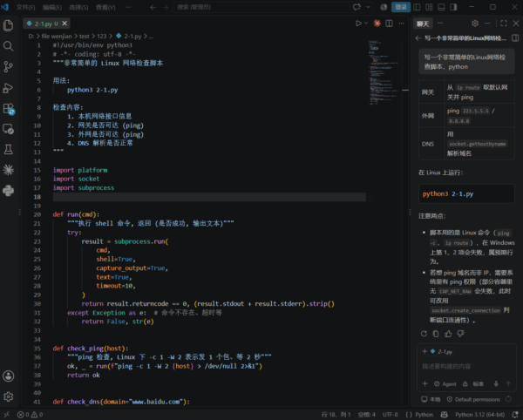Copy the chat response
Screen dimensions: 523x420
pos(436,334)
